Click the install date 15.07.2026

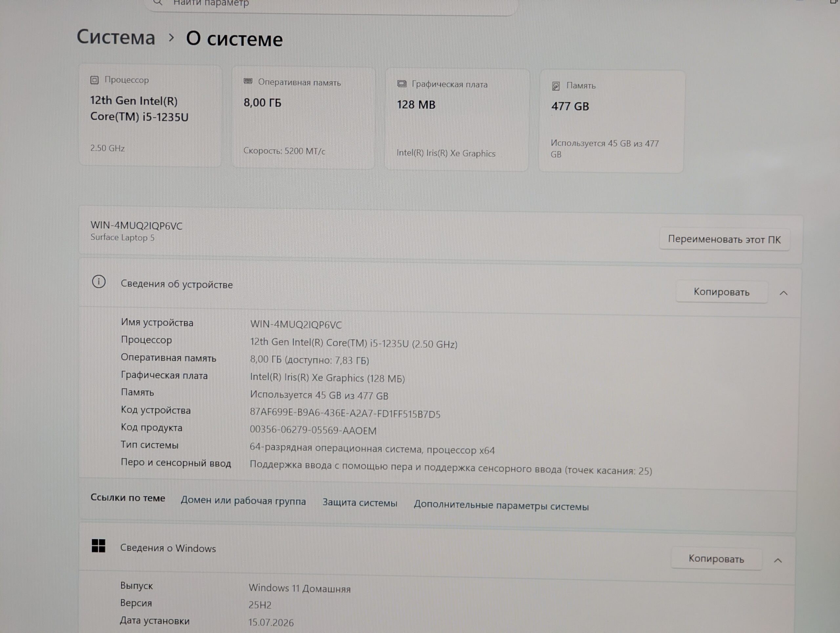(271, 622)
